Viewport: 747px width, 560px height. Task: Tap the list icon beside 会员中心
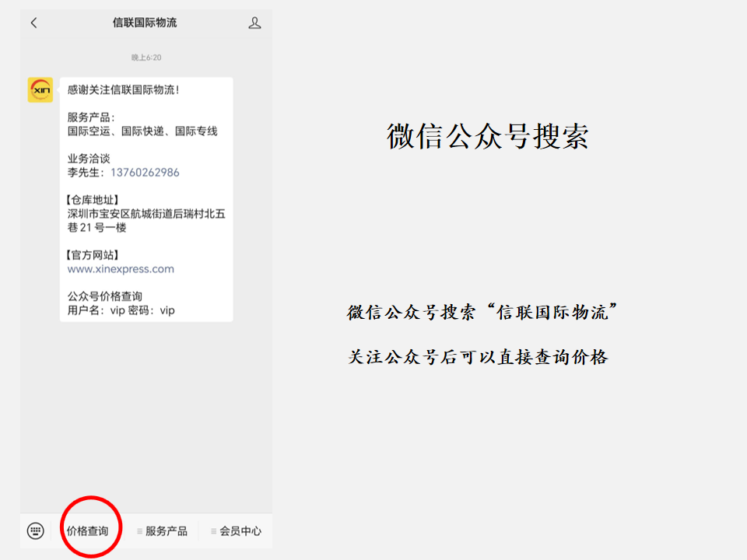pos(214,531)
